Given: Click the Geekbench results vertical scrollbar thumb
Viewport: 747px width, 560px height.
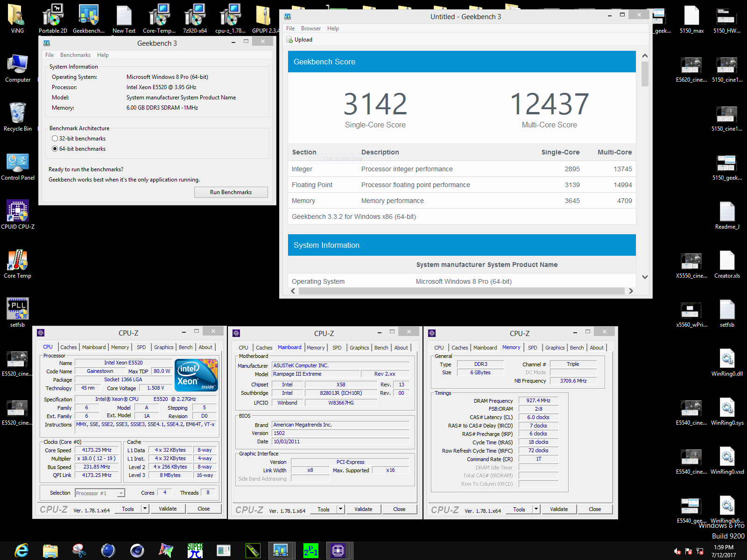Looking at the screenshot, I should [x=645, y=74].
